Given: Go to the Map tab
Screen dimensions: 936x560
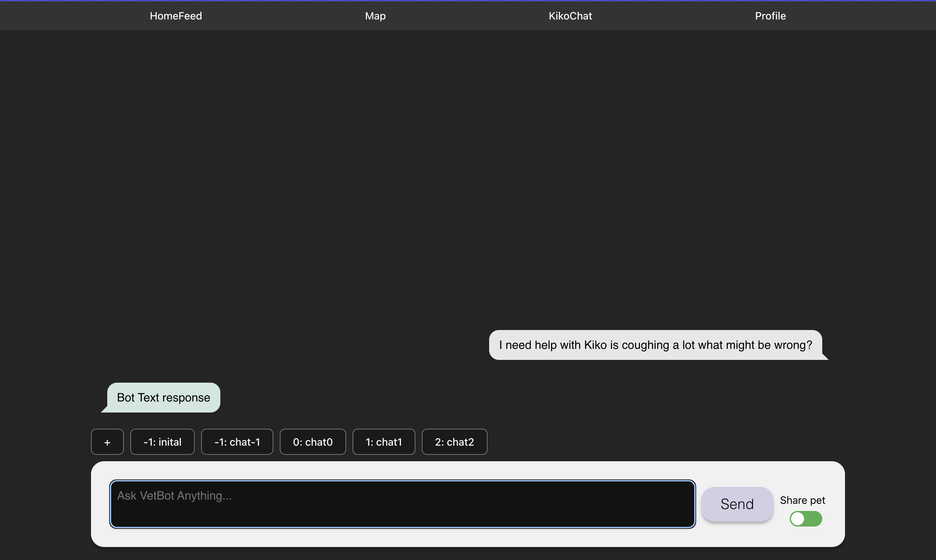Looking at the screenshot, I should 375,16.
